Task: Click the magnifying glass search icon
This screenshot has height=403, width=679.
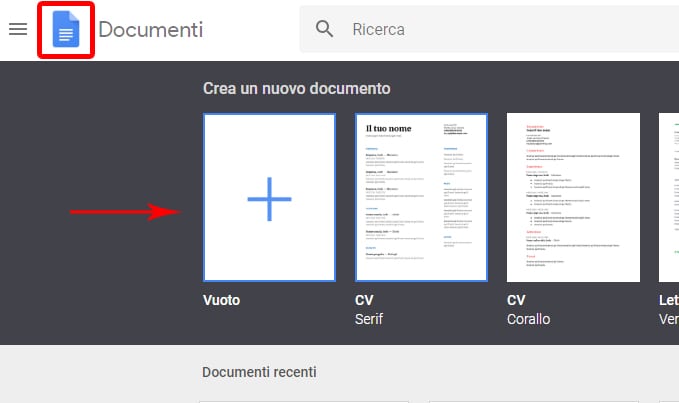Action: point(324,29)
